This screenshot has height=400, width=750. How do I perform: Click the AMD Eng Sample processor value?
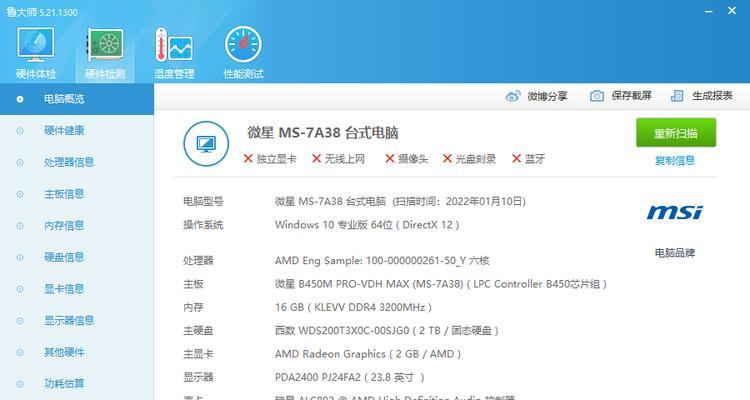382,261
